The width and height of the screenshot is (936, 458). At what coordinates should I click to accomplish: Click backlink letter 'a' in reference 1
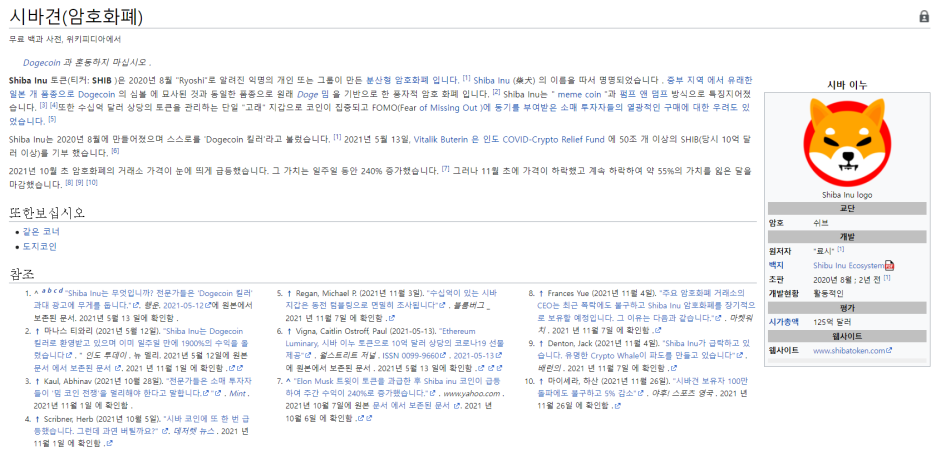(44, 291)
